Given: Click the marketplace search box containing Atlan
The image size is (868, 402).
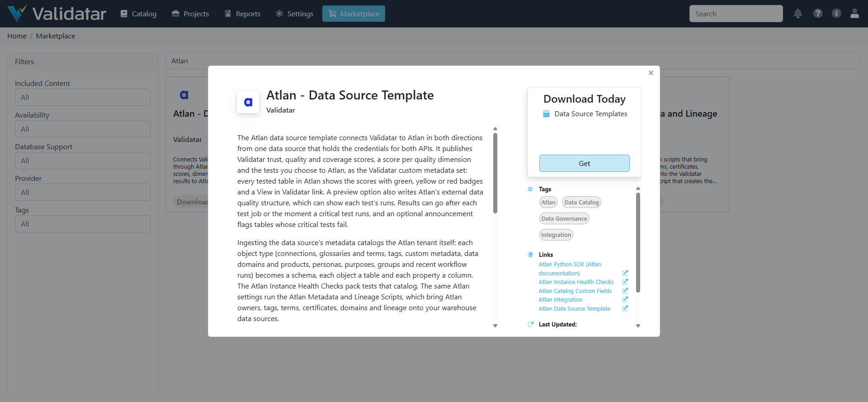Looking at the screenshot, I should point(513,61).
